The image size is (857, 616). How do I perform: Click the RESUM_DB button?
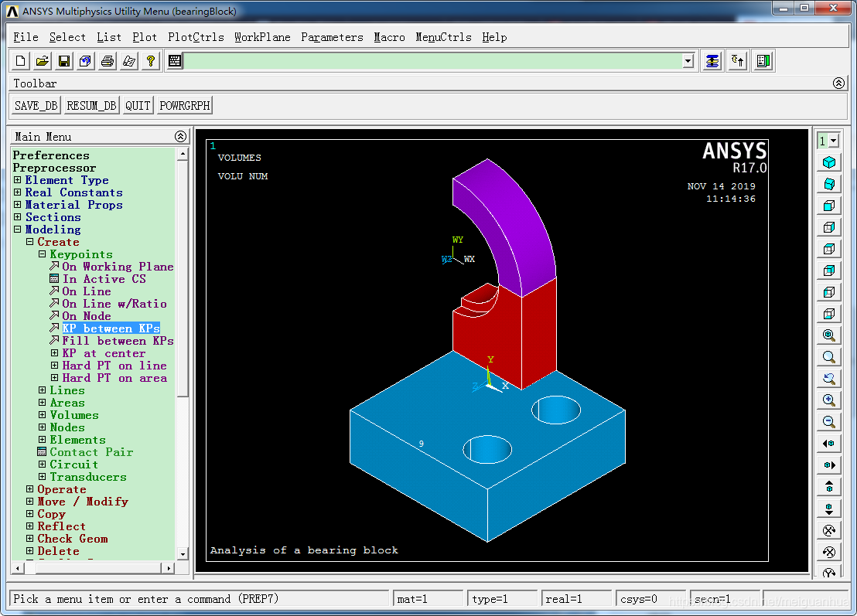pyautogui.click(x=91, y=105)
